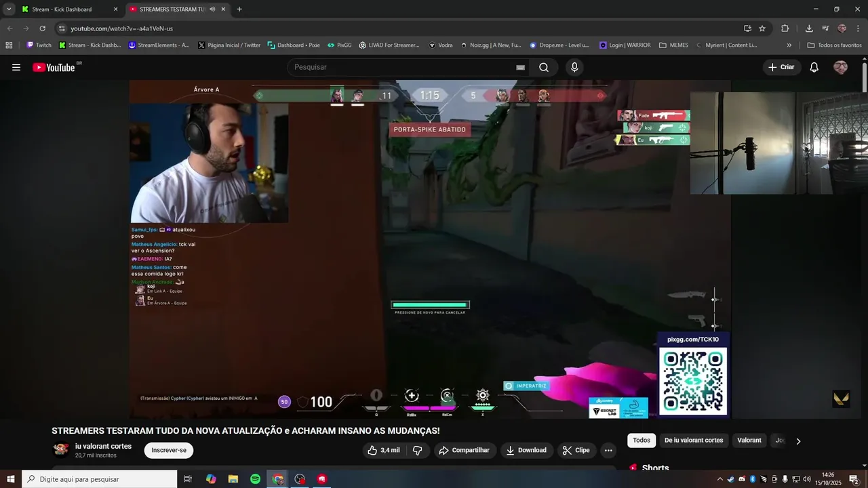Mute the YouTube tab via speaker icon
The height and width of the screenshot is (488, 868).
tap(212, 9)
